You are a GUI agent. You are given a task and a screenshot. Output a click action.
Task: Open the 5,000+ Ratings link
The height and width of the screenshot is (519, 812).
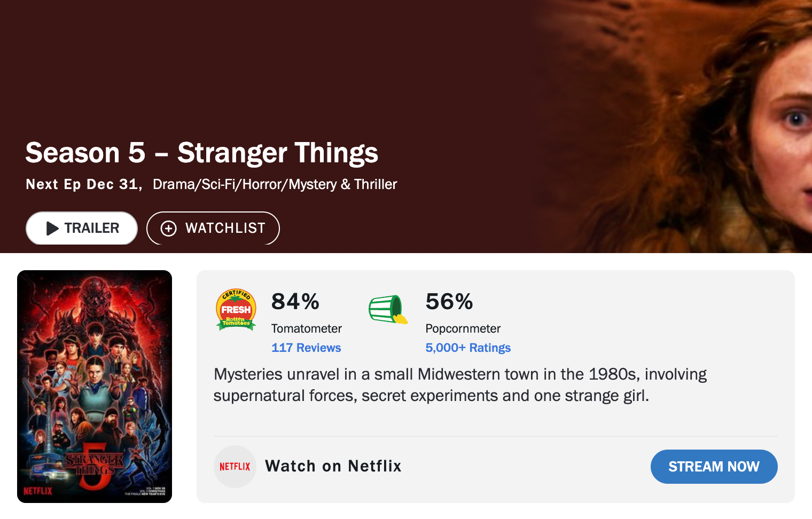468,348
